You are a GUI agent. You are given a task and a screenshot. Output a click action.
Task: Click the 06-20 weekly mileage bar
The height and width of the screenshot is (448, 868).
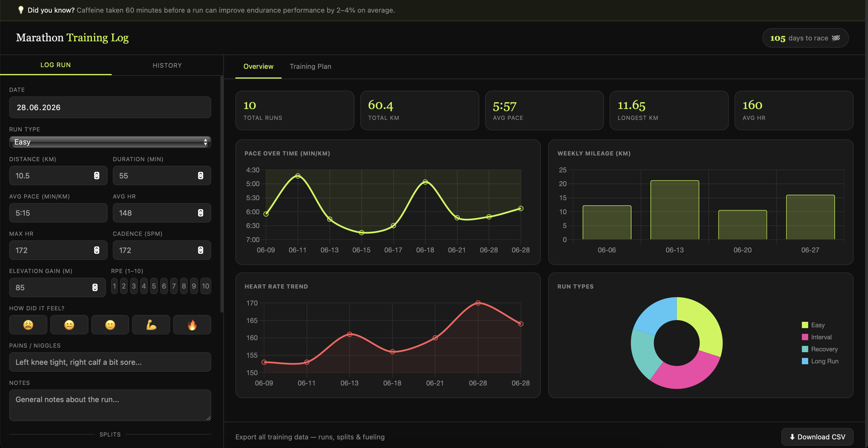coord(743,225)
